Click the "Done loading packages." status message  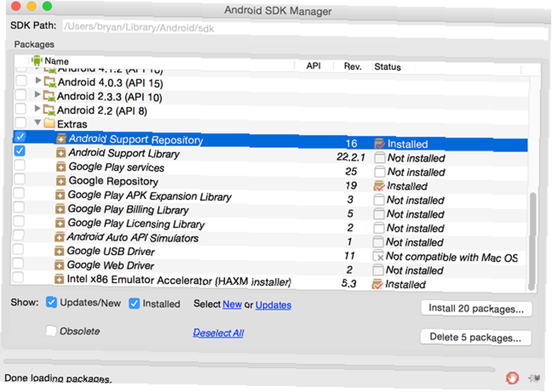coord(58,379)
